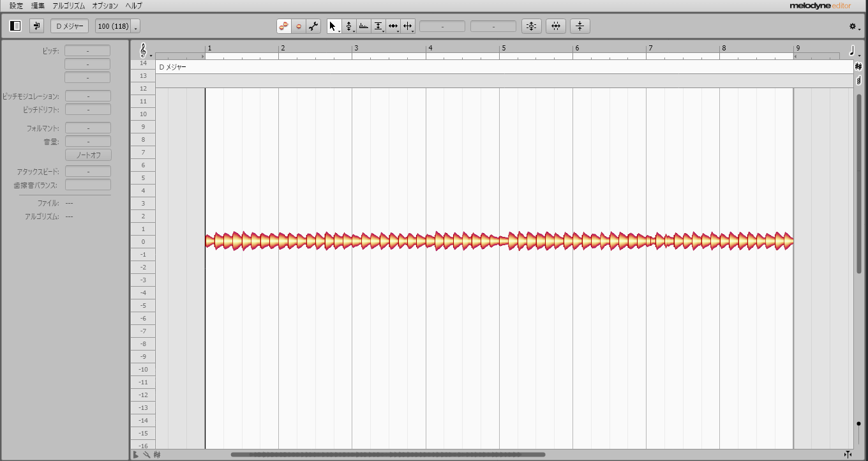Screen dimensions: 868x461
Task: Open the gear settings dropdown
Action: [x=854, y=27]
